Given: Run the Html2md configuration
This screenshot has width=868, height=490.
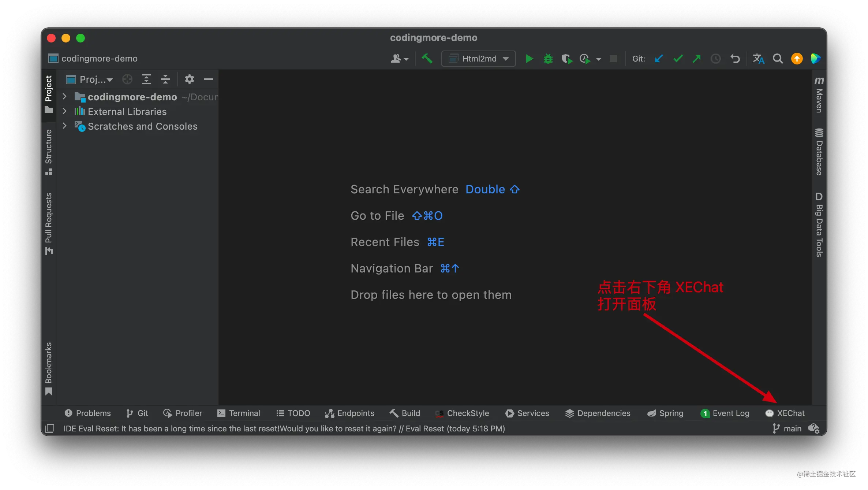Looking at the screenshot, I should point(529,59).
